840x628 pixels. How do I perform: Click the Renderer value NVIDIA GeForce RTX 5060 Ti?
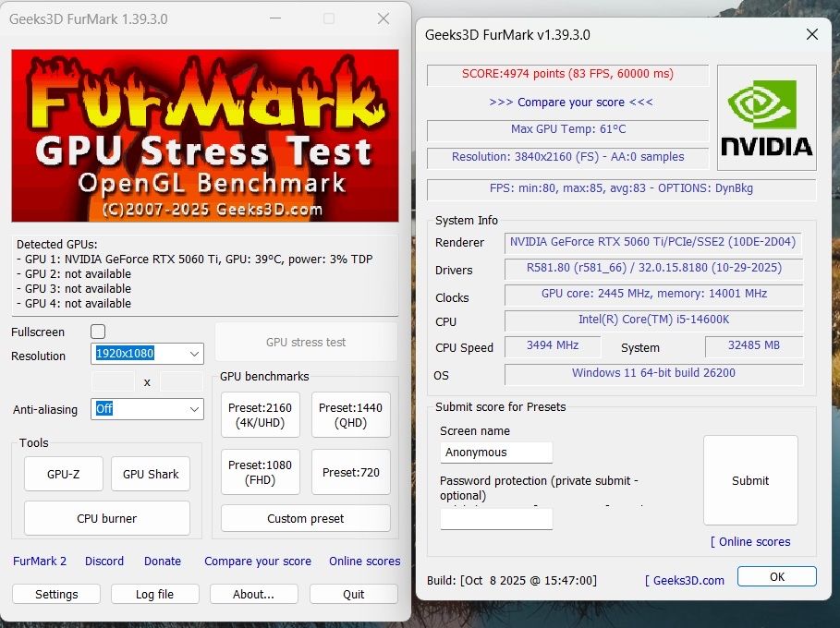[653, 242]
